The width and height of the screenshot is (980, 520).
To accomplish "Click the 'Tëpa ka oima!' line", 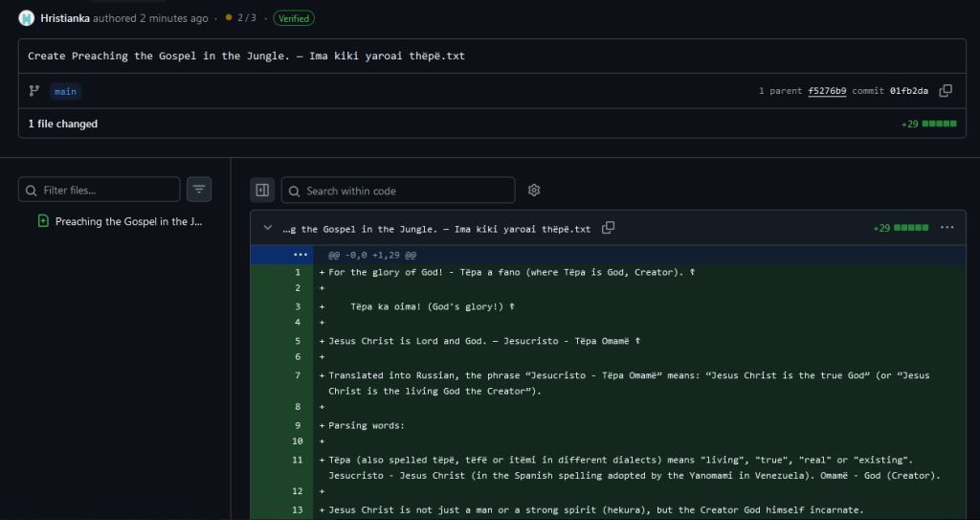I will click(x=434, y=306).
